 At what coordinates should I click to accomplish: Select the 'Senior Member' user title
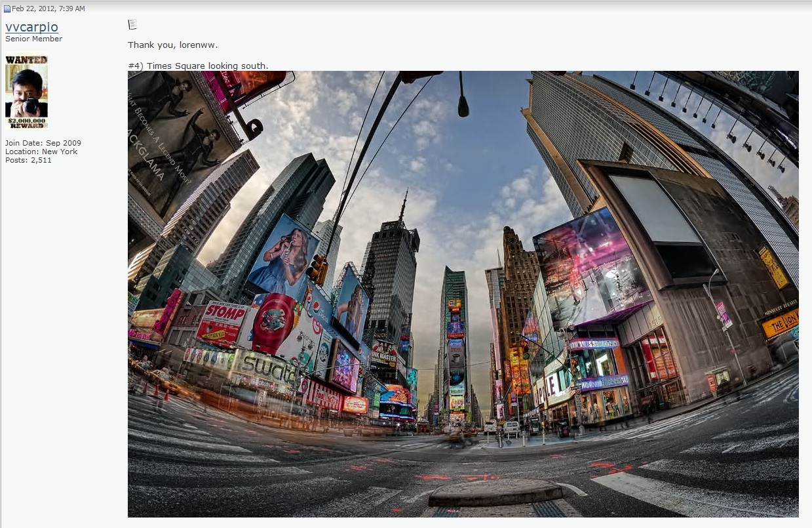point(34,39)
